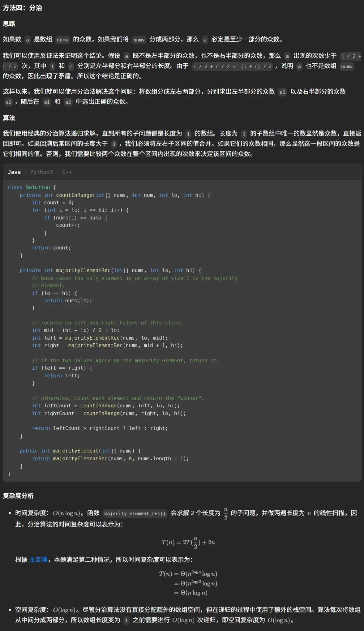364x631 pixels.
Task: Click the 复杂度分析 heading
Action: (x=18, y=496)
